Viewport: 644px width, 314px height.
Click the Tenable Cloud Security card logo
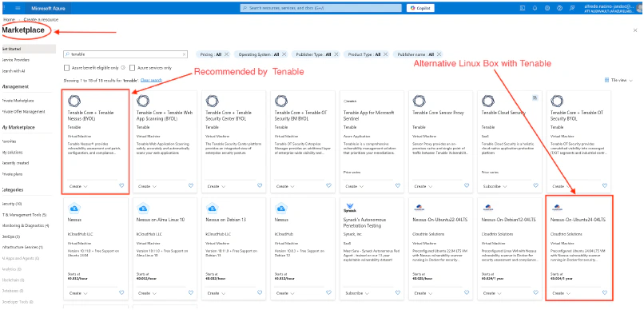pos(488,101)
